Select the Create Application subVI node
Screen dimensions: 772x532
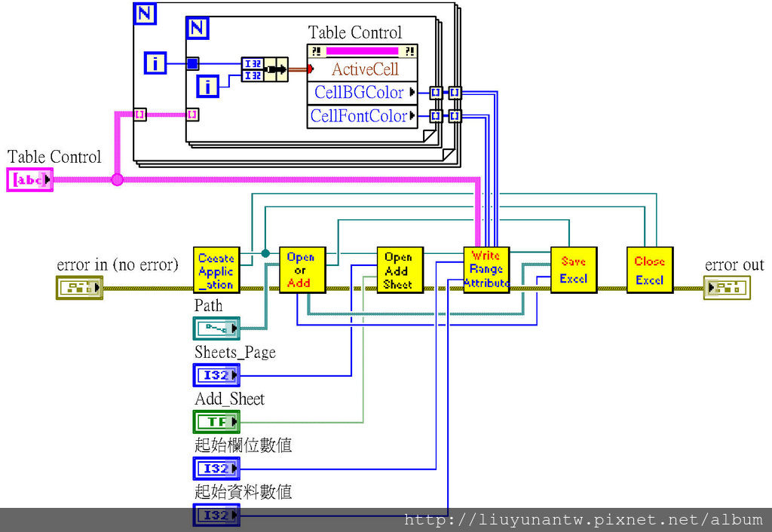216,271
